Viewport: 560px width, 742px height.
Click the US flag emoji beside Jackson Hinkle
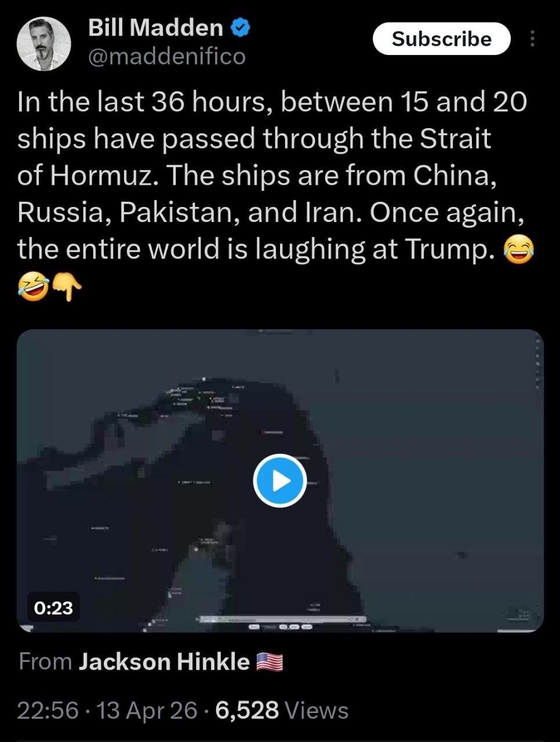(x=270, y=661)
